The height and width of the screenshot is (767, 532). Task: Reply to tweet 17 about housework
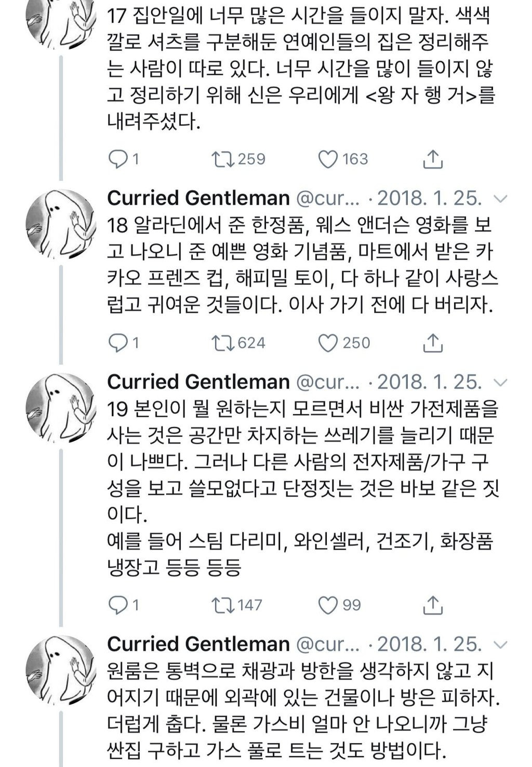coord(118,159)
